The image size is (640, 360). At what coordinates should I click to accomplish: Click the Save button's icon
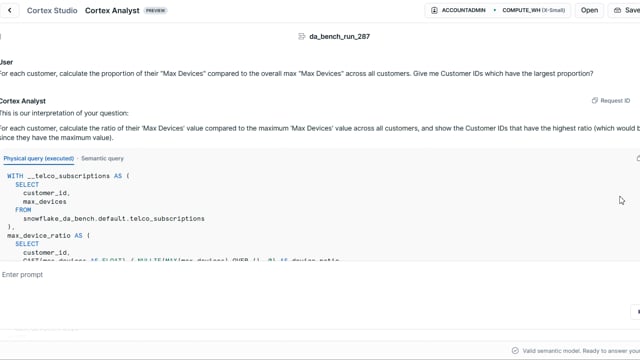(617, 10)
